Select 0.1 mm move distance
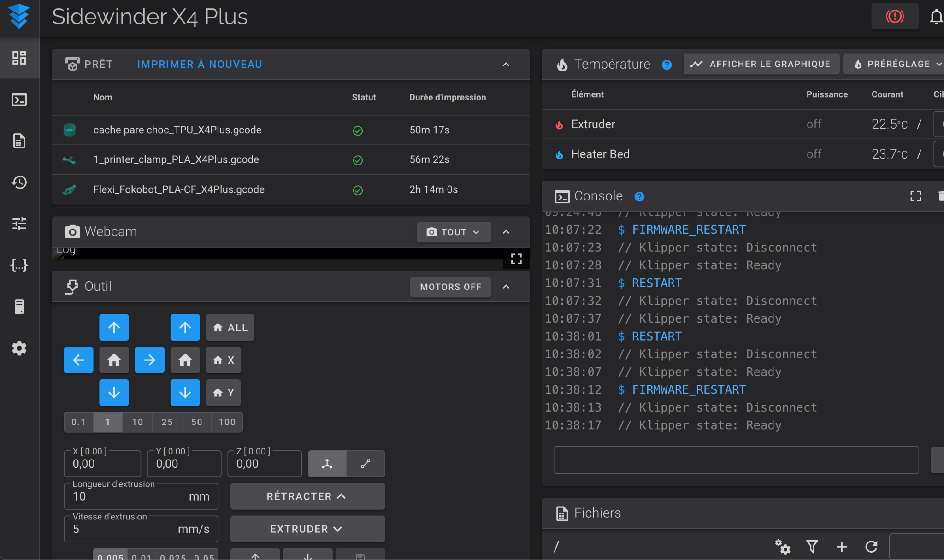The height and width of the screenshot is (560, 944). click(x=78, y=422)
